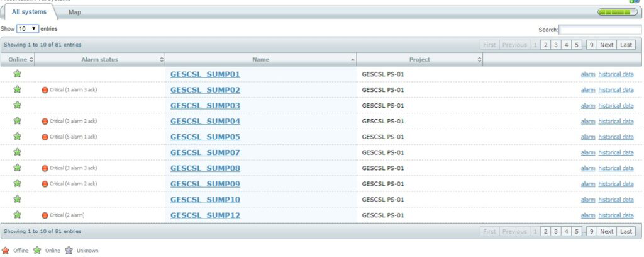Sort the table by Project column
The height and width of the screenshot is (257, 644).
419,60
